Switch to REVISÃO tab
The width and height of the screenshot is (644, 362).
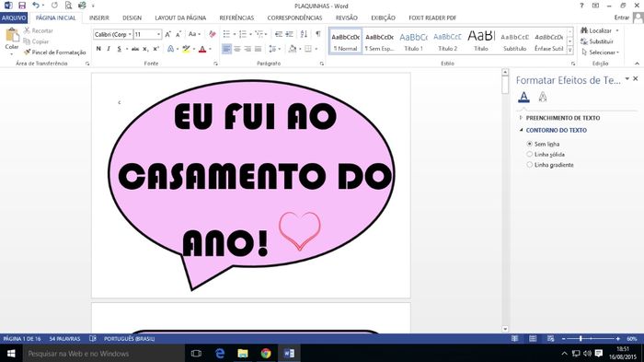[346, 18]
